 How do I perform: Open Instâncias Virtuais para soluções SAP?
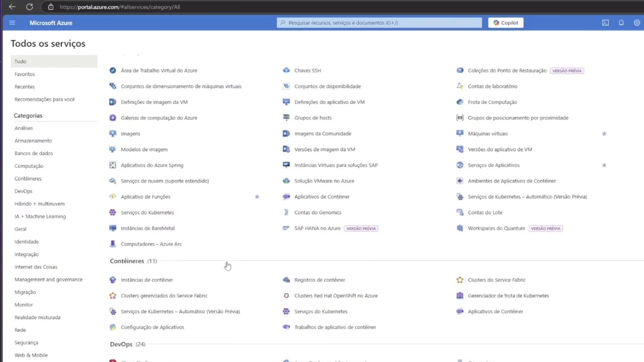336,165
